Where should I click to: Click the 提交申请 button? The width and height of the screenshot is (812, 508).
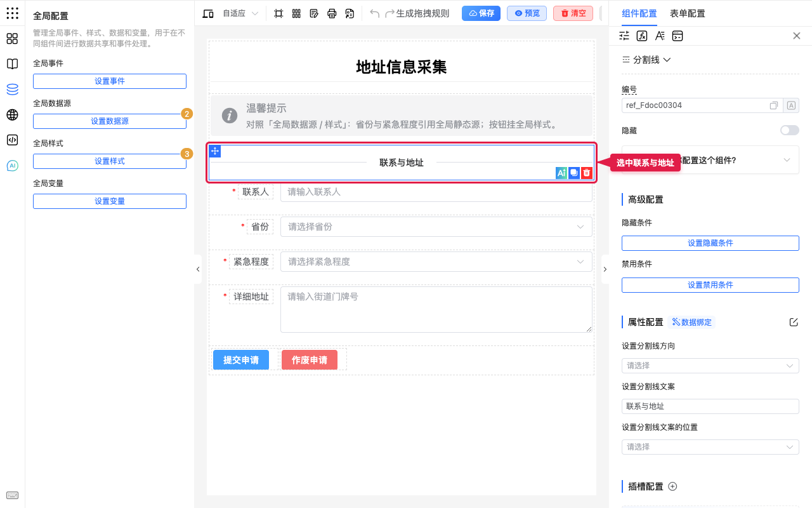[x=241, y=360]
